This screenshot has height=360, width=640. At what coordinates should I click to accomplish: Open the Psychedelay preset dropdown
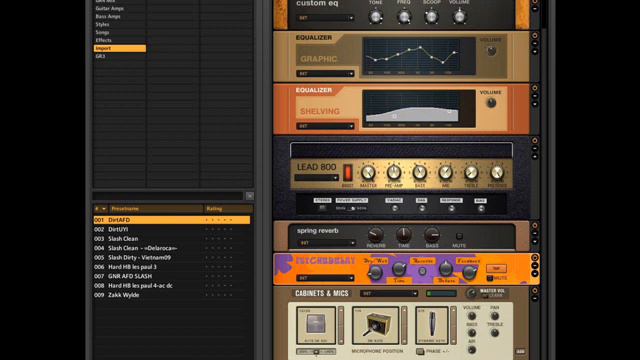(325, 278)
